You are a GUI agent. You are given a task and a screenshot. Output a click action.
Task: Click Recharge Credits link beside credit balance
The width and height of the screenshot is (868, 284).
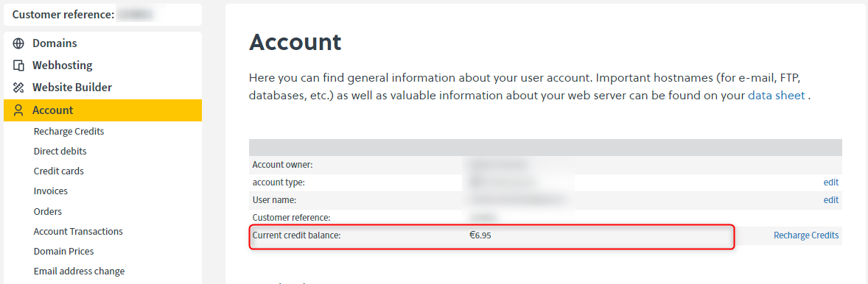806,235
